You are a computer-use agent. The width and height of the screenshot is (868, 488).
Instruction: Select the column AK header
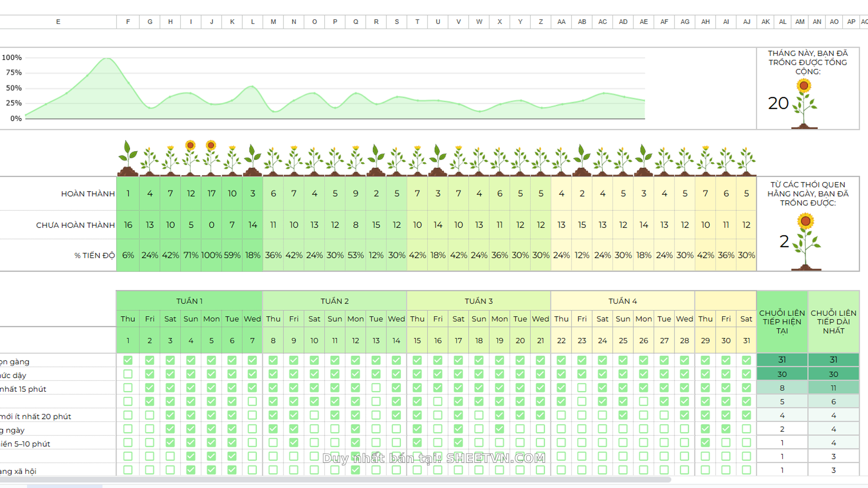pos(765,22)
